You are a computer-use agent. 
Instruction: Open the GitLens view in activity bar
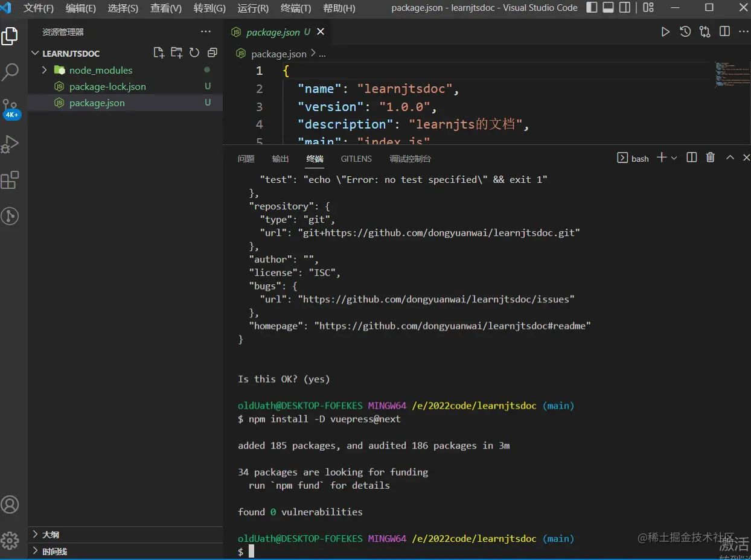[10, 215]
